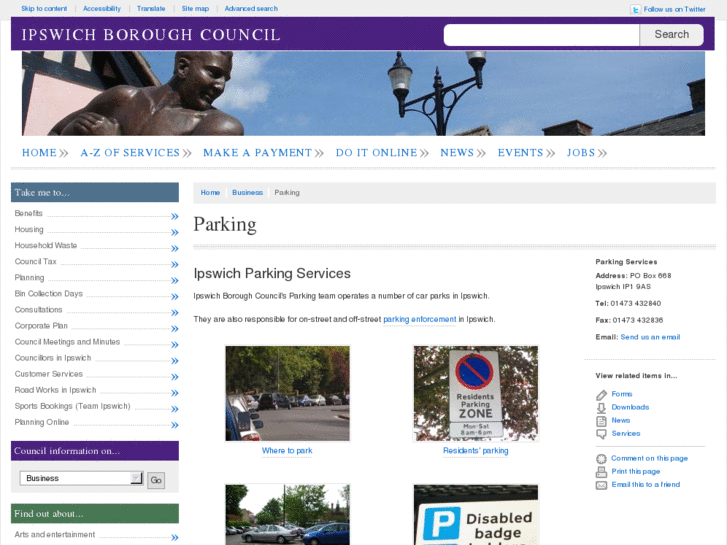
Task: Click chevron beside Council Meetings and Minutes
Action: pos(175,345)
